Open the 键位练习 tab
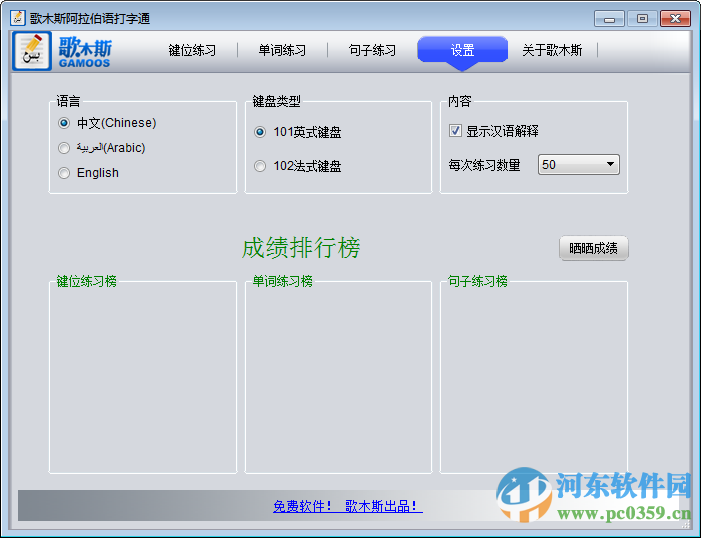 point(192,50)
